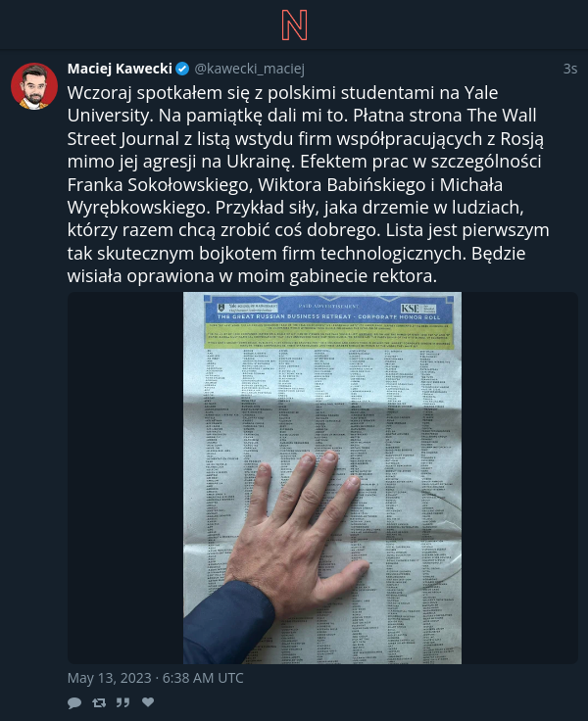Open the Maciej Kawecki display name link
This screenshot has height=721, width=588.
click(x=120, y=69)
